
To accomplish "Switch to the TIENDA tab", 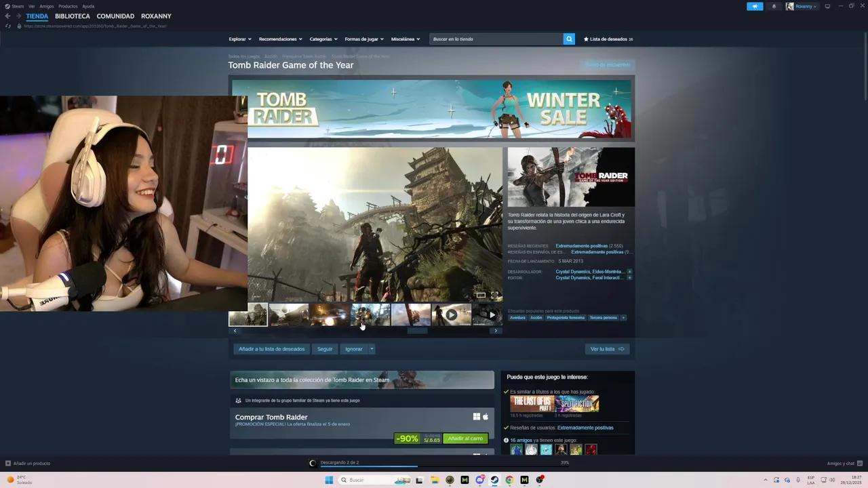I will [x=37, y=16].
